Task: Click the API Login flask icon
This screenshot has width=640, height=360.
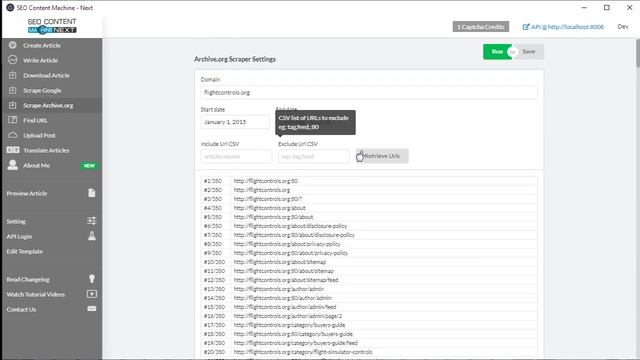Action: [92, 236]
